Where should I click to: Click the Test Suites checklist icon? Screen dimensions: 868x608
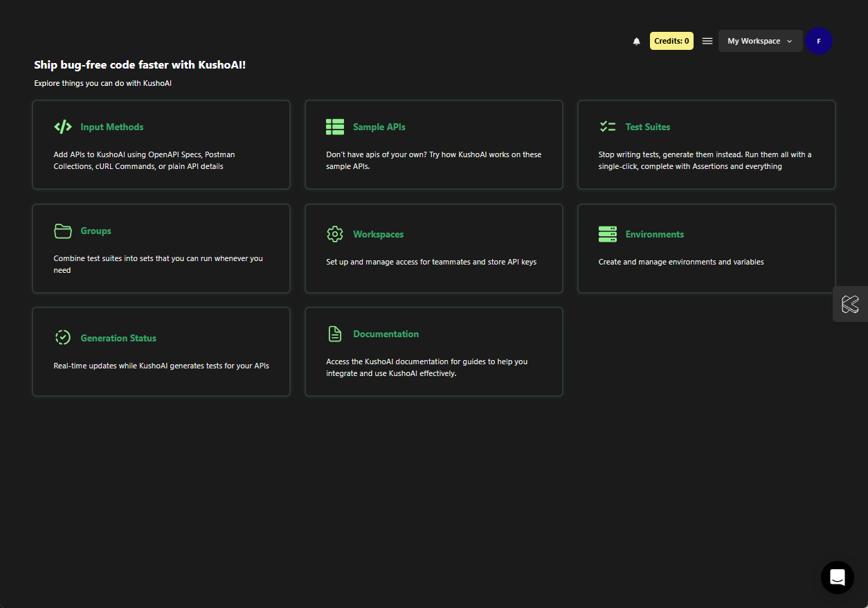(608, 127)
